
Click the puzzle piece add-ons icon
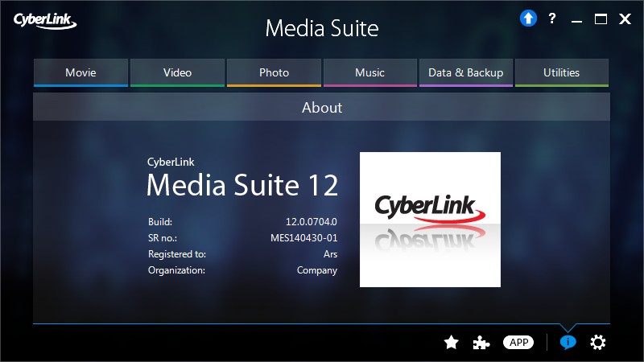pos(481,343)
